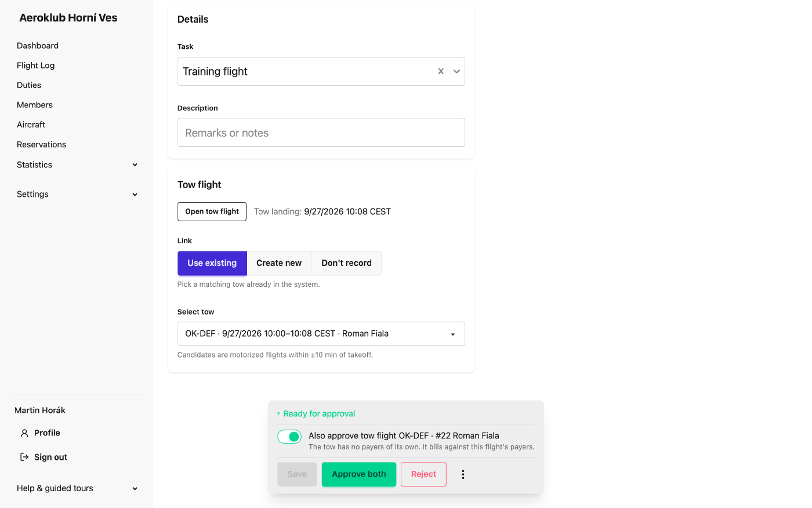The width and height of the screenshot is (812, 508).
Task: Open Reservations
Action: click(42, 145)
